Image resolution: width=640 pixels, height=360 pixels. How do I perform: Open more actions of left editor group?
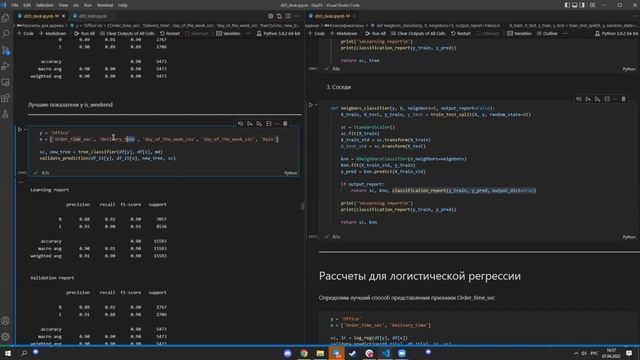coord(297,16)
